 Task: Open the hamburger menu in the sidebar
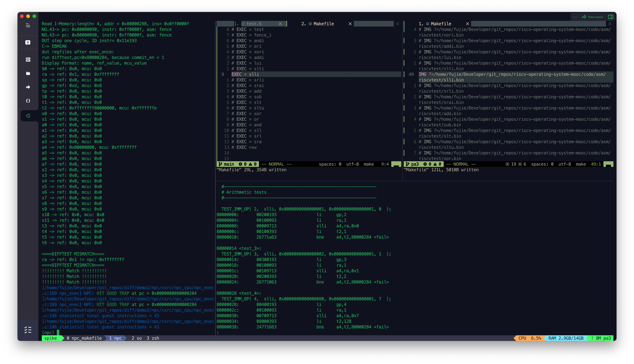[x=28, y=25]
